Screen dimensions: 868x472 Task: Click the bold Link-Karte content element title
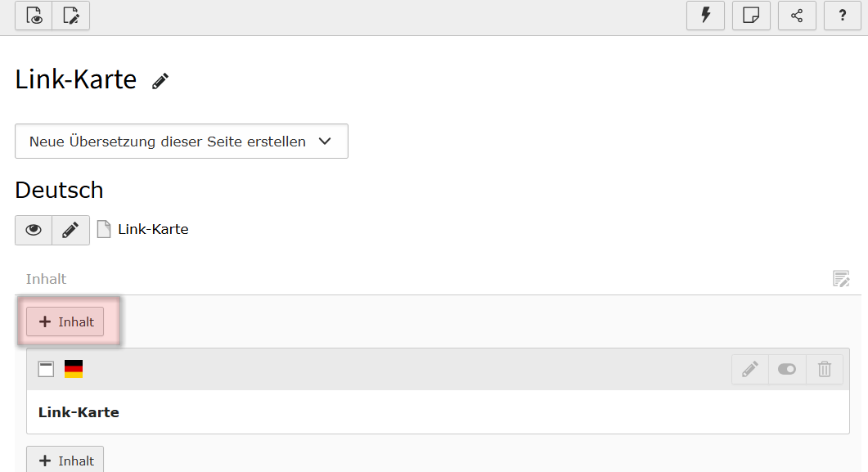[x=79, y=412]
